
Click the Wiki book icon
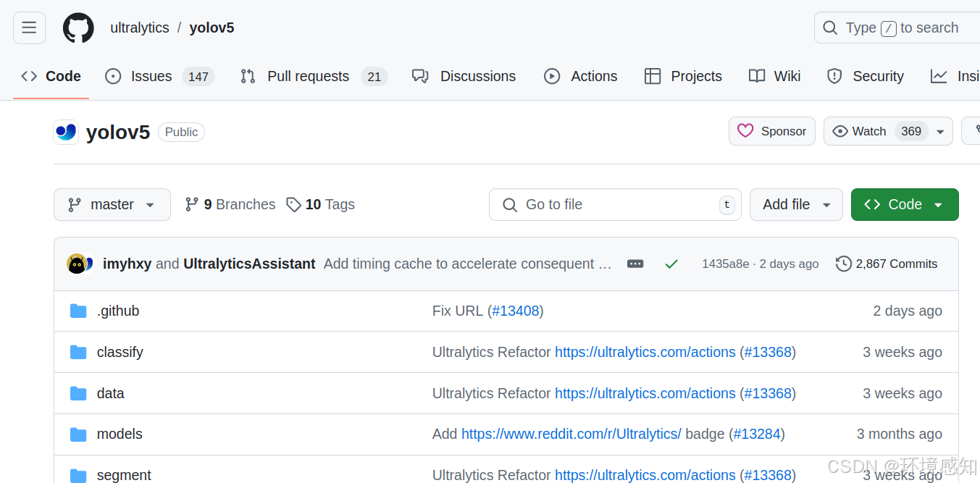point(757,76)
